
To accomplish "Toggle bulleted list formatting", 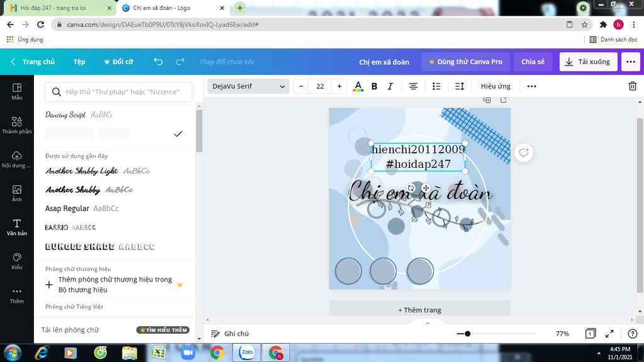I will click(x=436, y=86).
